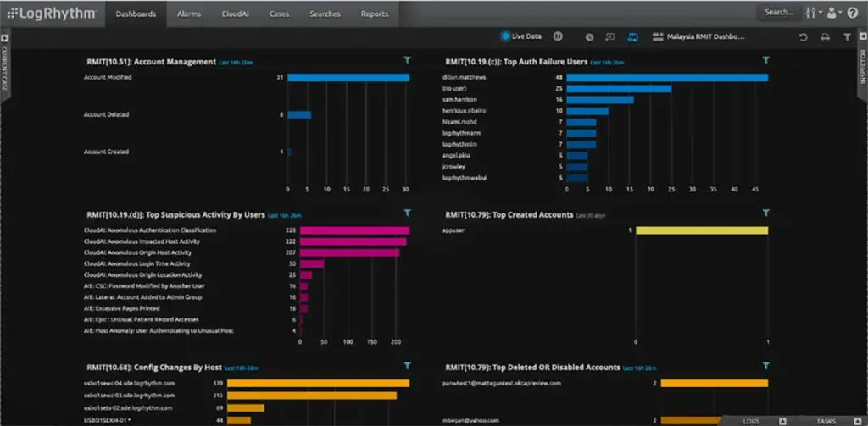Screen dimensions: 868x426
Task: Click the refresh icon in dashboard toolbar
Action: tap(804, 37)
